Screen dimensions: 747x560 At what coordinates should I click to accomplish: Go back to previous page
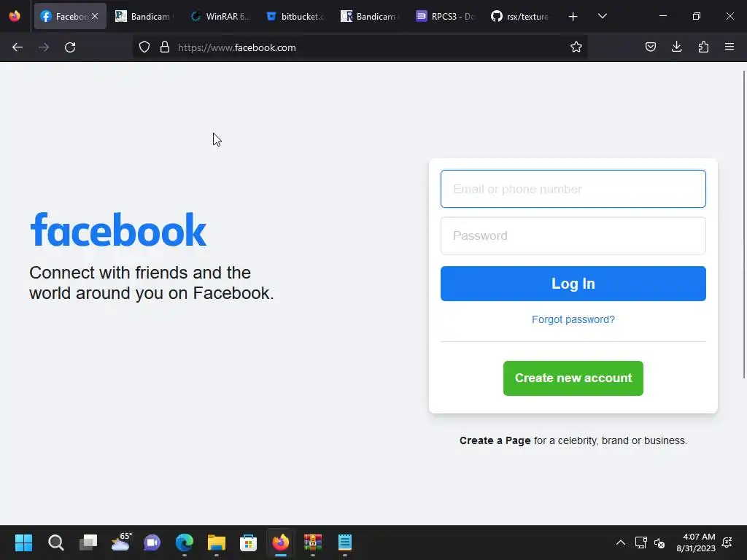18,47
